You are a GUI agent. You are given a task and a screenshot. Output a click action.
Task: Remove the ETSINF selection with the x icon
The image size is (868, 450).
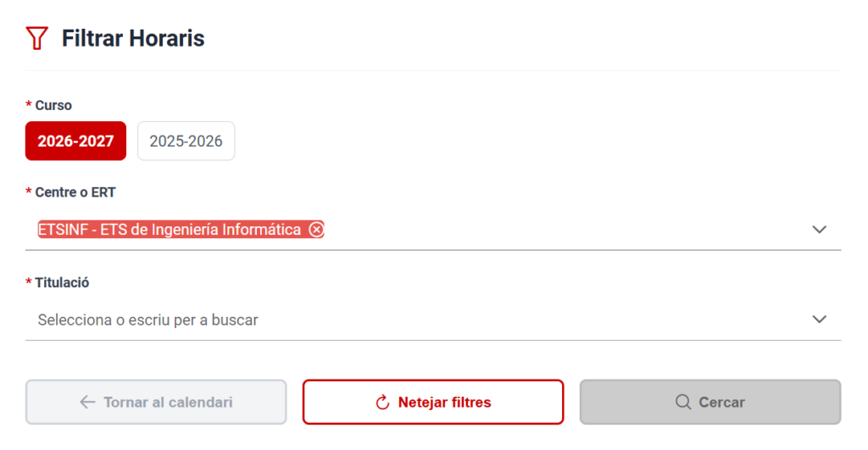click(316, 229)
